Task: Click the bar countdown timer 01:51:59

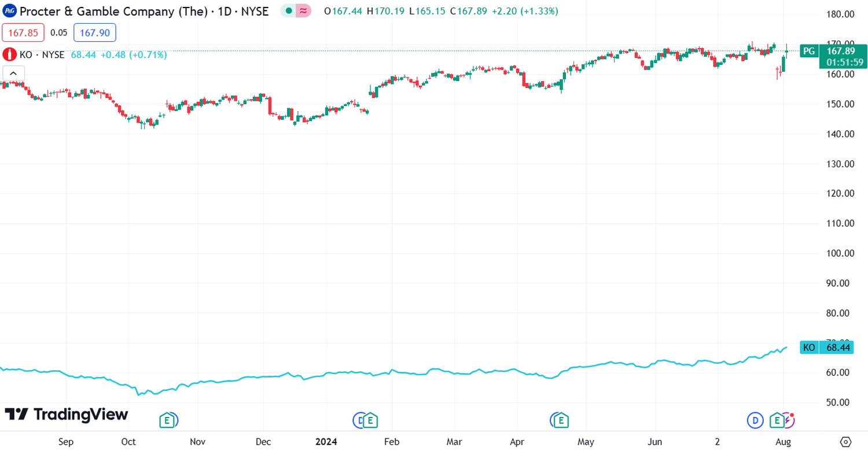Action: 845,62
